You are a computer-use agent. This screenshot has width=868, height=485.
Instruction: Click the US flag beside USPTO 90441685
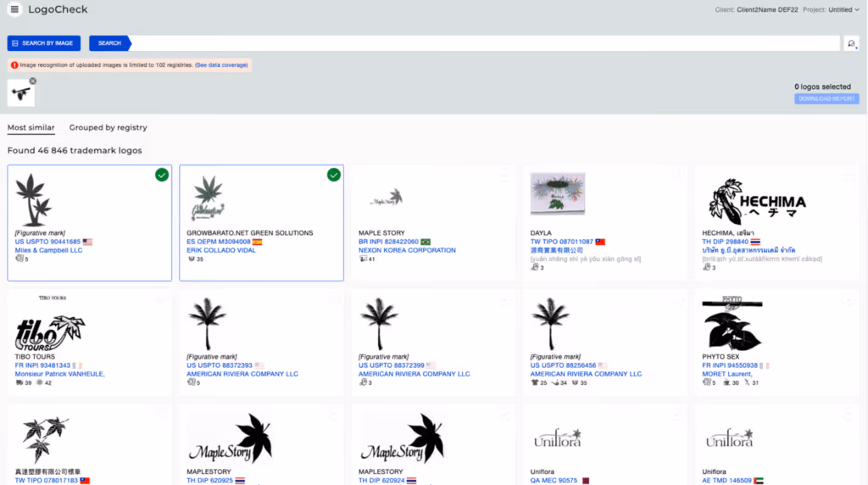87,242
